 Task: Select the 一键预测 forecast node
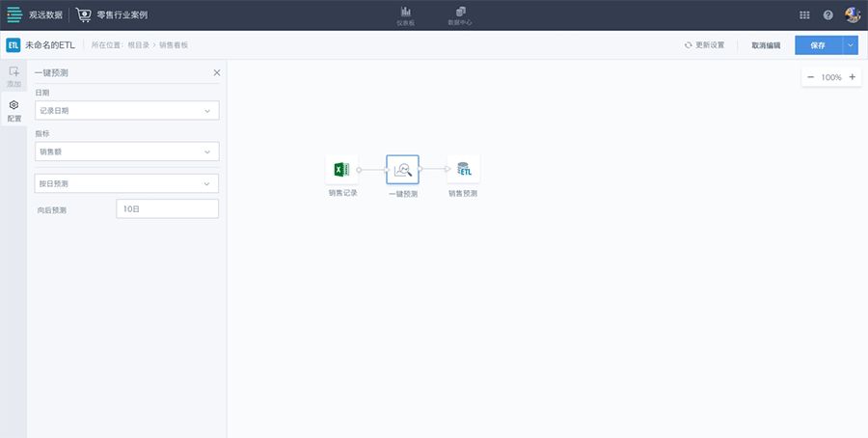[402, 170]
